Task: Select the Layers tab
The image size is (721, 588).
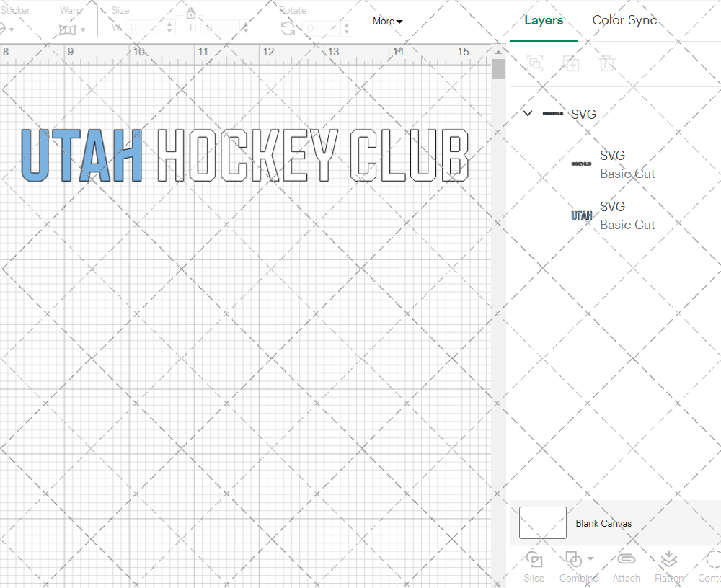Action: 544,20
